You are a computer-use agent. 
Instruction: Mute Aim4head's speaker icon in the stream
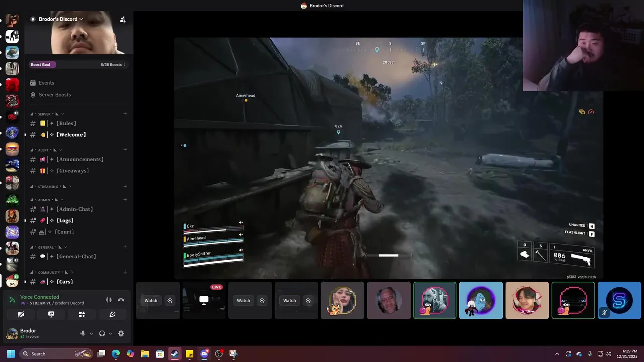coord(240,235)
